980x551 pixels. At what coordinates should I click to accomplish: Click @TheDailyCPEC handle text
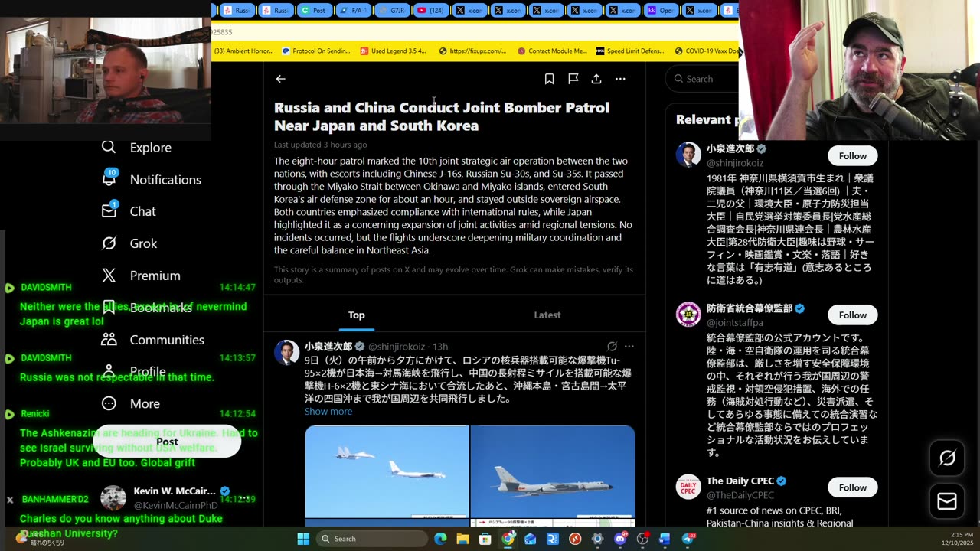[x=740, y=495]
